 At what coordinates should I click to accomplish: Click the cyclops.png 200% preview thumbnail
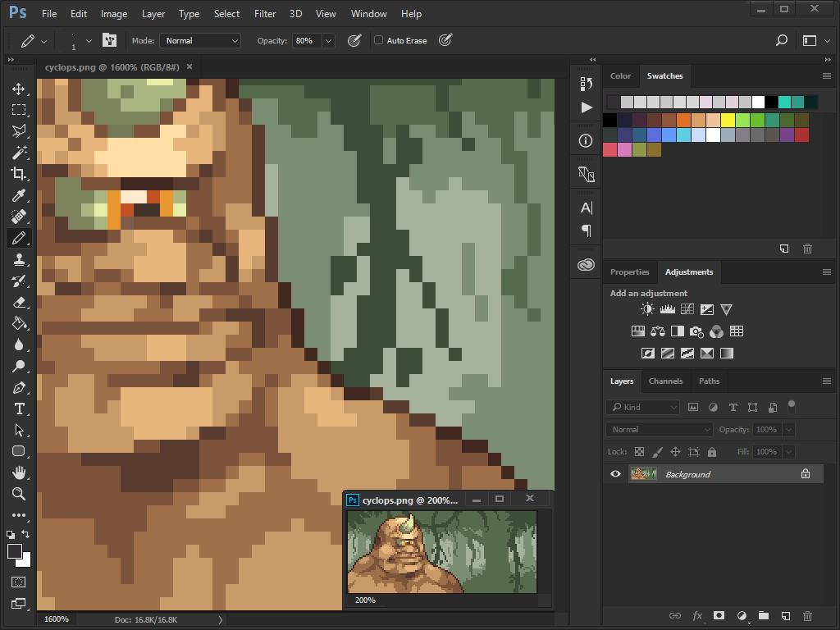(442, 551)
